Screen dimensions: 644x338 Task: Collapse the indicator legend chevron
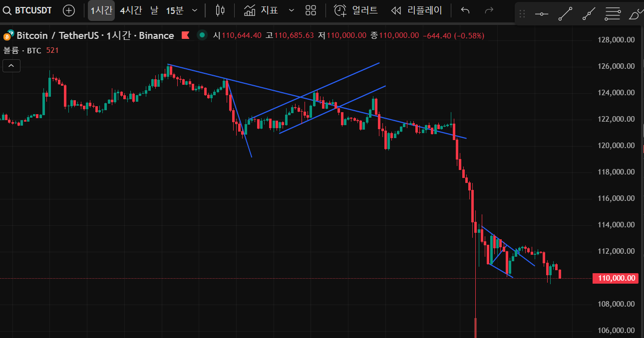pyautogui.click(x=11, y=65)
